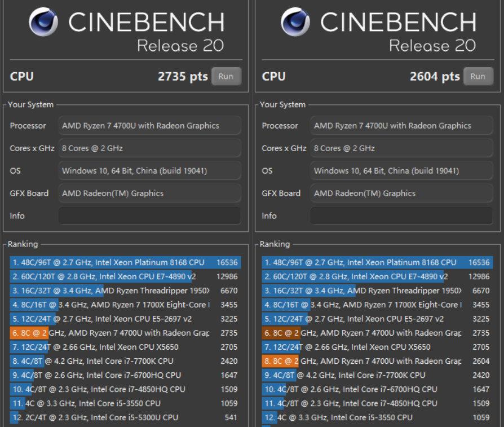504x427 pixels.
Task: Click the Processor field in the 2735 pts window
Action: 150,125
